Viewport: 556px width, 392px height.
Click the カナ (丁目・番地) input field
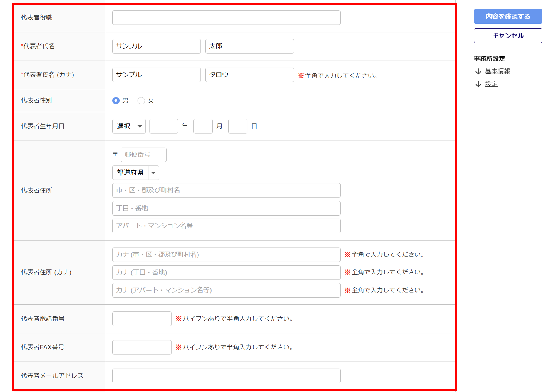click(226, 272)
